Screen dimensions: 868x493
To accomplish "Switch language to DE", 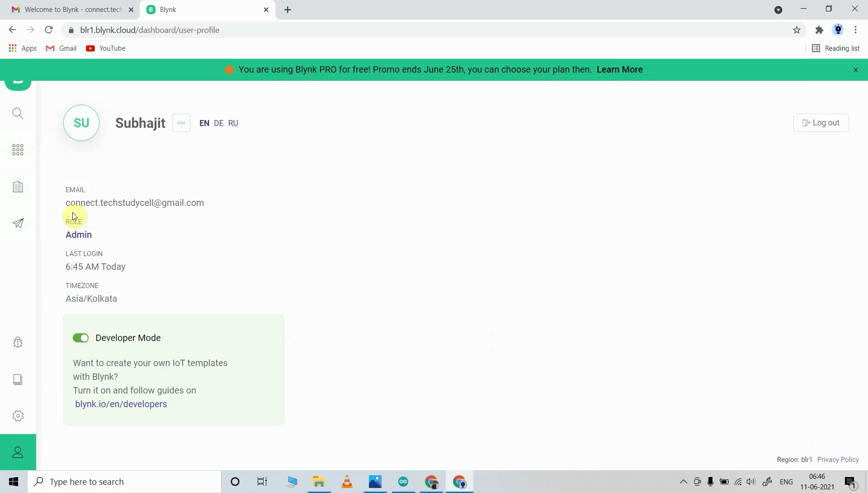I will (x=219, y=123).
